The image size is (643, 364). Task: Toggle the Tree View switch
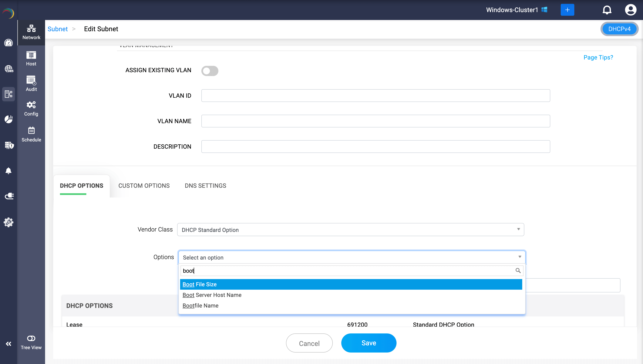click(x=31, y=338)
